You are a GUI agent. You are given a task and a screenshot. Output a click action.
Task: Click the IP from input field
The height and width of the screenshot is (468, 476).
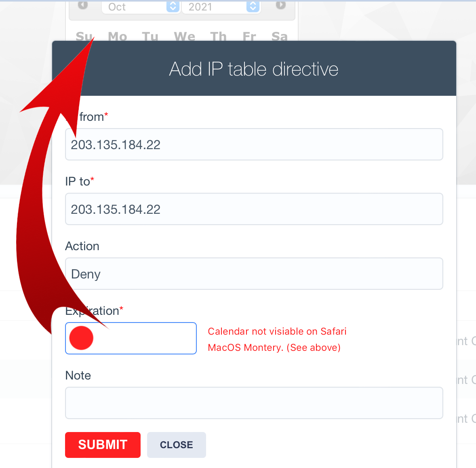pyautogui.click(x=254, y=144)
